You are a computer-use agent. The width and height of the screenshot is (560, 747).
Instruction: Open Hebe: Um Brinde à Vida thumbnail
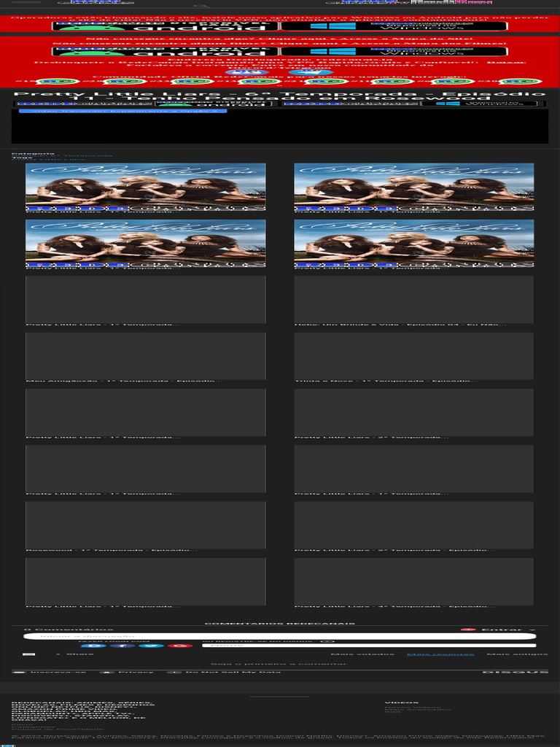coord(414,299)
